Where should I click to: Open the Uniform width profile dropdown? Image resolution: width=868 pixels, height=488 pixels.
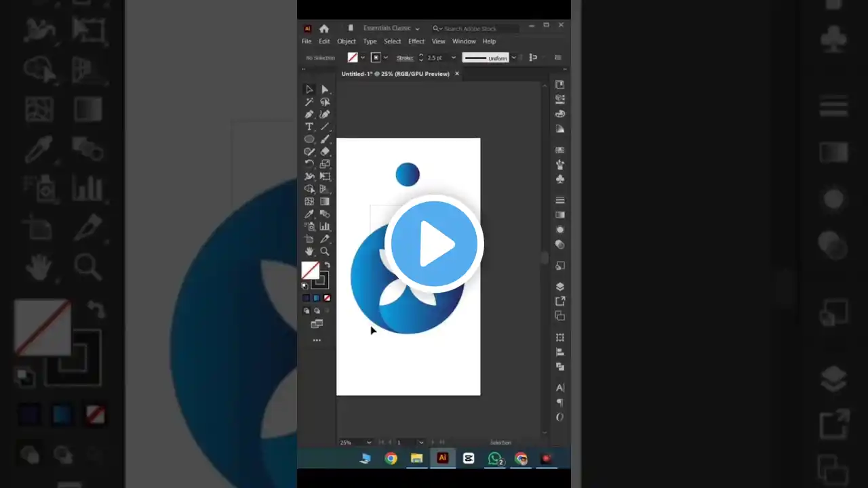513,58
